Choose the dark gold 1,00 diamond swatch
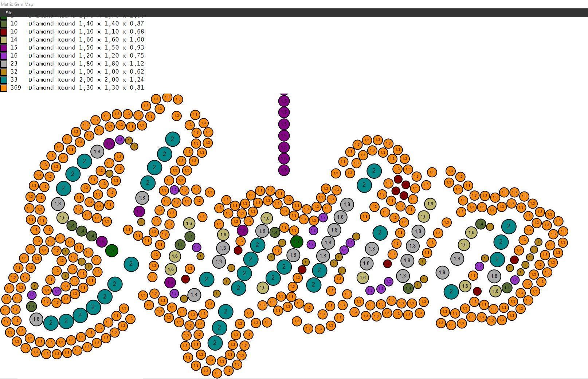The height and width of the screenshot is (379, 588). pyautogui.click(x=4, y=72)
